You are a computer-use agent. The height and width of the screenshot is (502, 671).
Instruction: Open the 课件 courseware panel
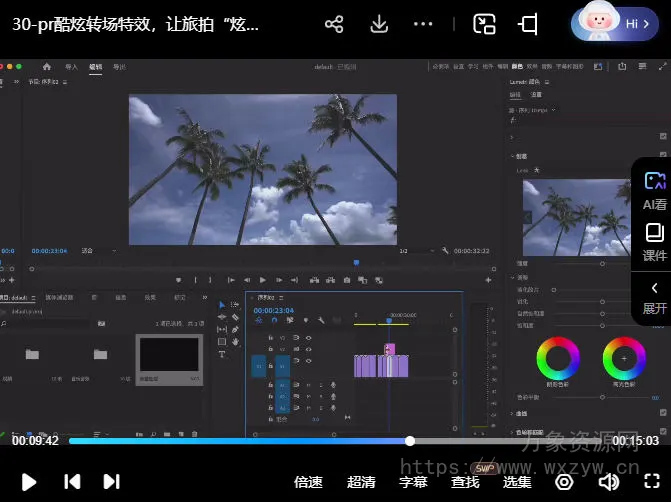[x=654, y=243]
